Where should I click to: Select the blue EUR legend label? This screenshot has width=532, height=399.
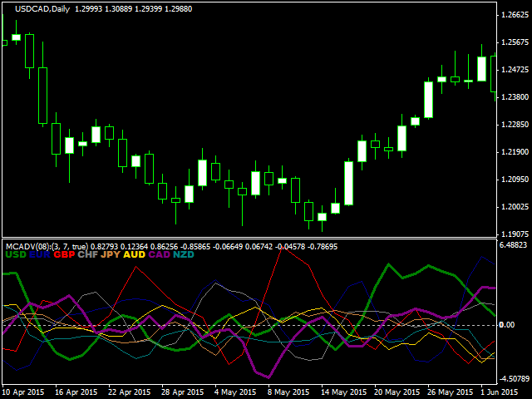tap(40, 254)
